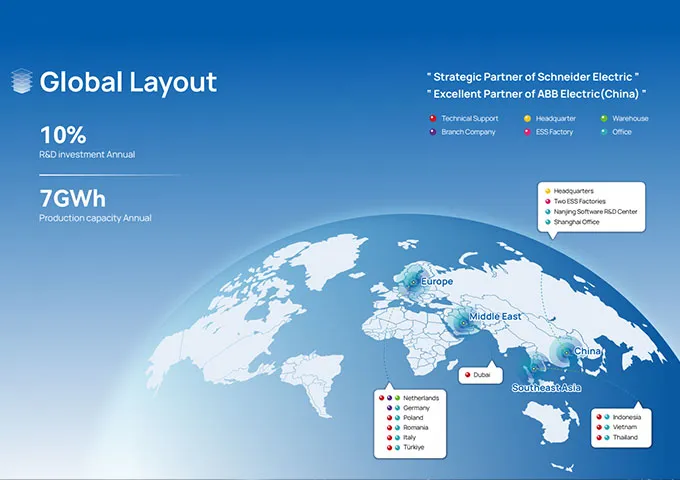Click Romania in the Europe list
Screen dimensions: 680x480
pos(415,428)
